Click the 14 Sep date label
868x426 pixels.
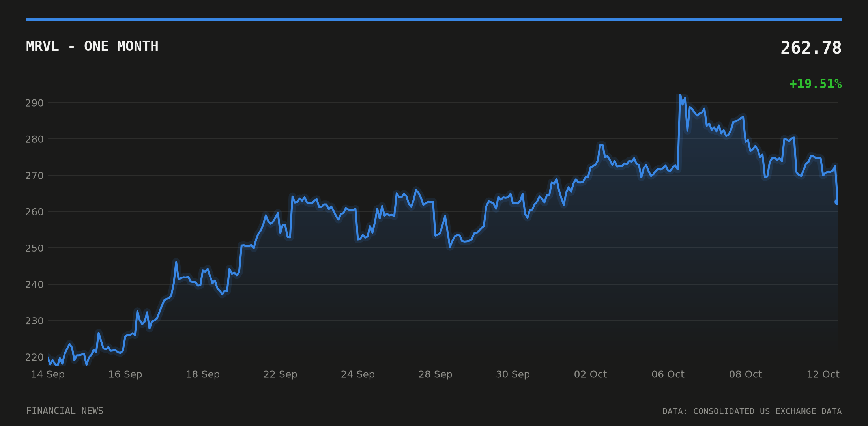48,374
